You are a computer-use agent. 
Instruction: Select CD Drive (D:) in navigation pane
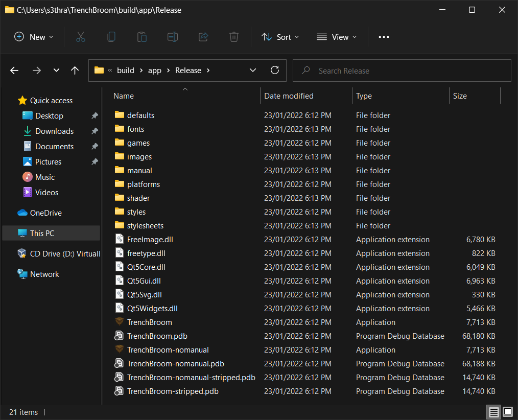coord(65,254)
